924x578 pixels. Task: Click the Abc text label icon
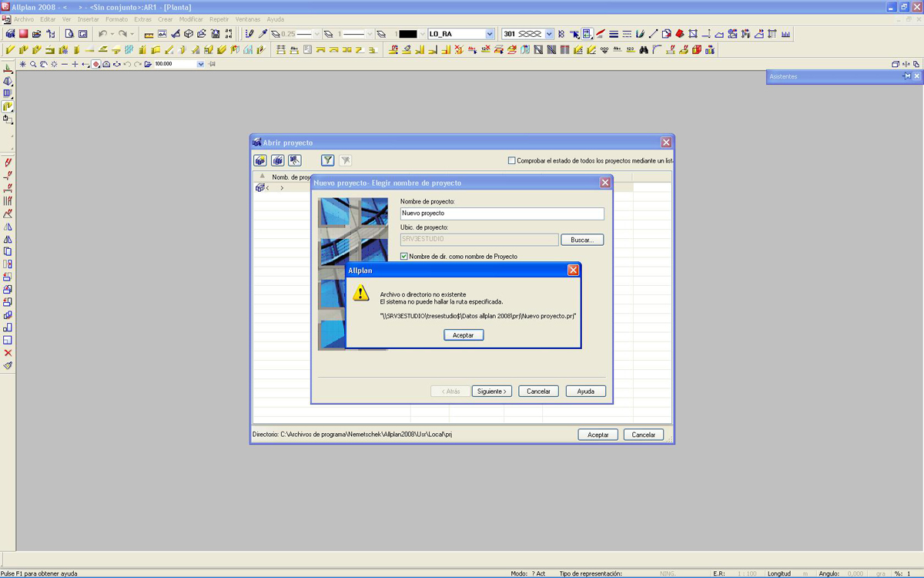pyautogui.click(x=617, y=49)
